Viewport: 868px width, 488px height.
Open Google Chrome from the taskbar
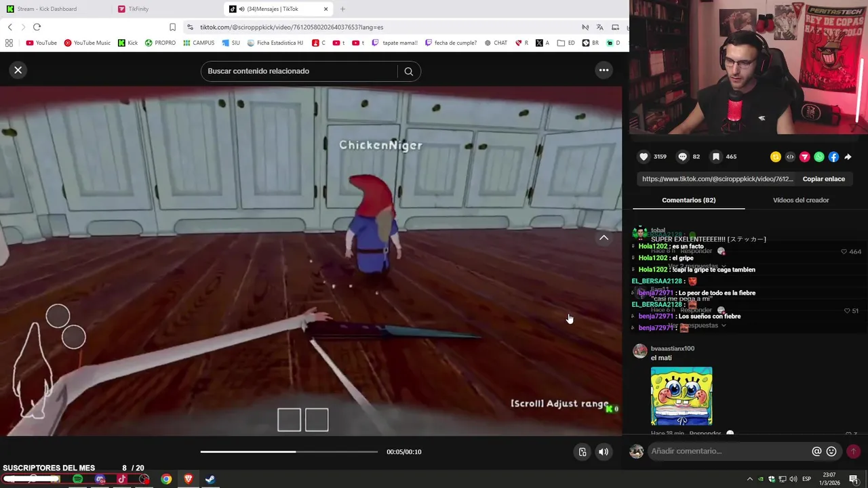click(x=166, y=479)
